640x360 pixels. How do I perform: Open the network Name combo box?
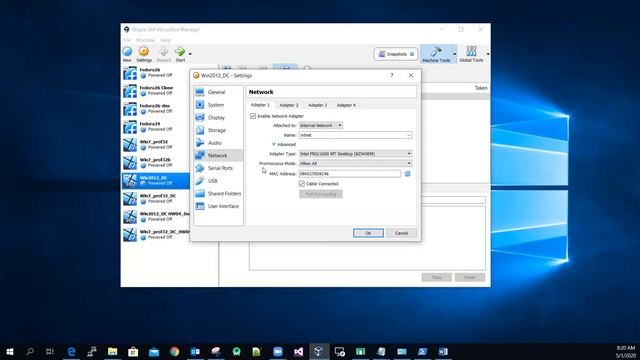(x=356, y=135)
